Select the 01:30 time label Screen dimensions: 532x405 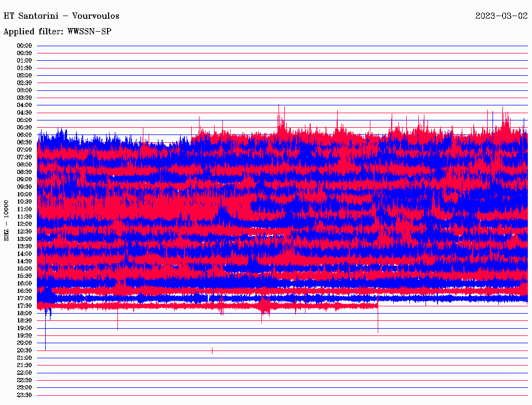coord(24,68)
